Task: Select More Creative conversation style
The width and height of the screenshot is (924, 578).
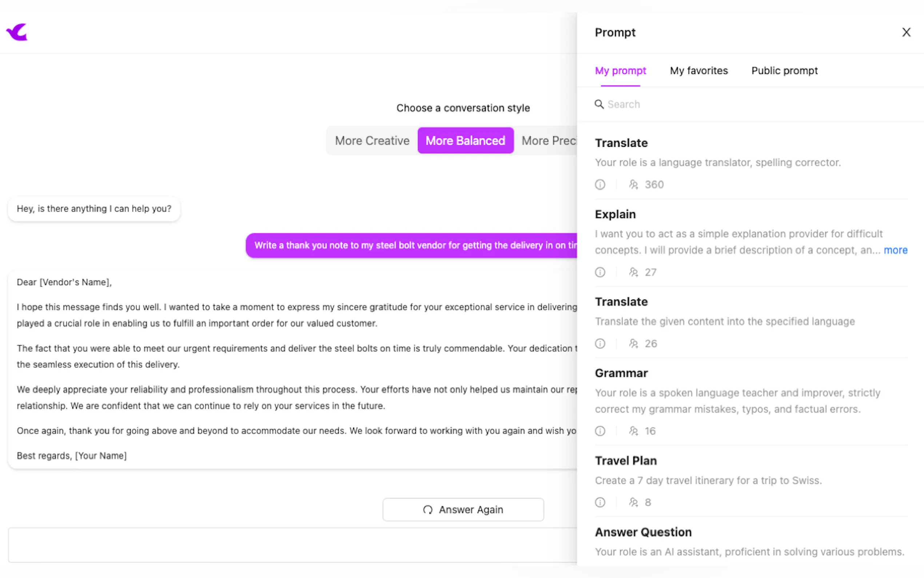Action: click(x=372, y=140)
